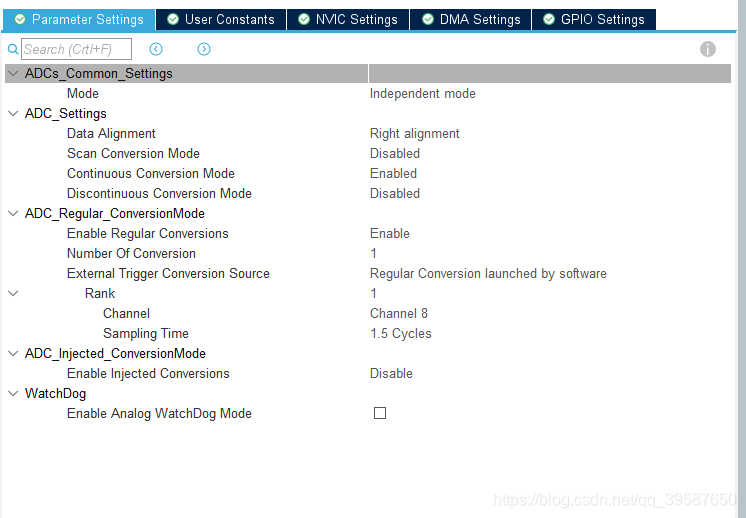Screen dimensions: 746x518
Task: Enable Analog WatchDog Mode checkbox
Action: pyautogui.click(x=380, y=413)
